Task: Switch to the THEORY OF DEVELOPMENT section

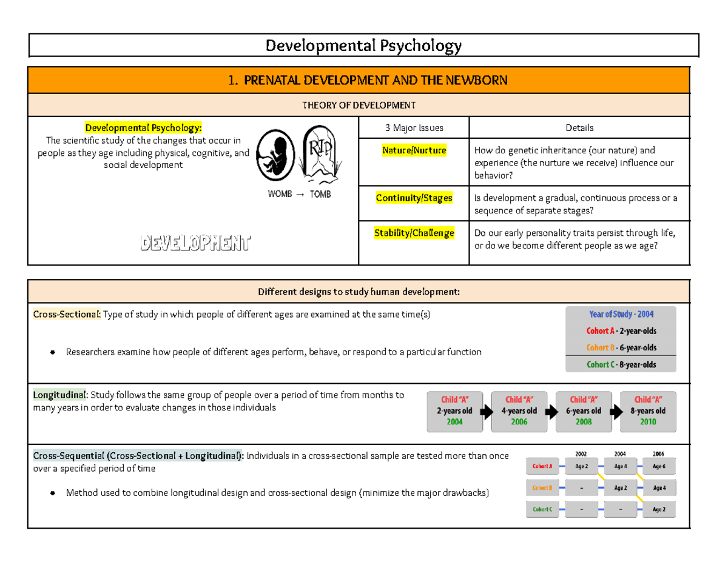Action: click(x=359, y=104)
